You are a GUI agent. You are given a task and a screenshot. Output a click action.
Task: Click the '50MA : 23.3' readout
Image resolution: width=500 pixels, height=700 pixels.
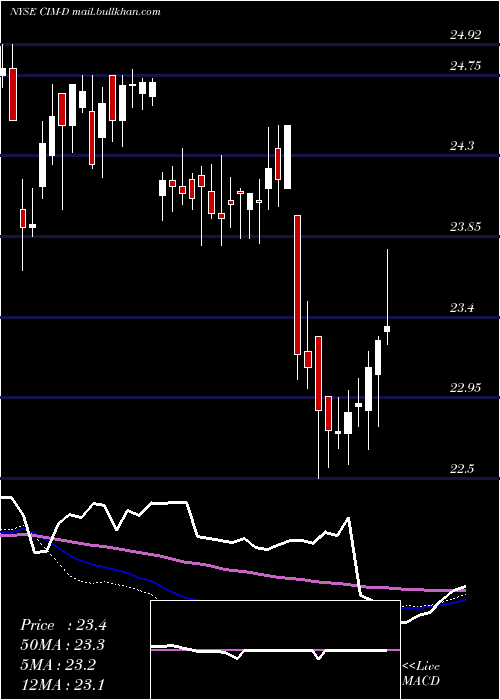63,645
